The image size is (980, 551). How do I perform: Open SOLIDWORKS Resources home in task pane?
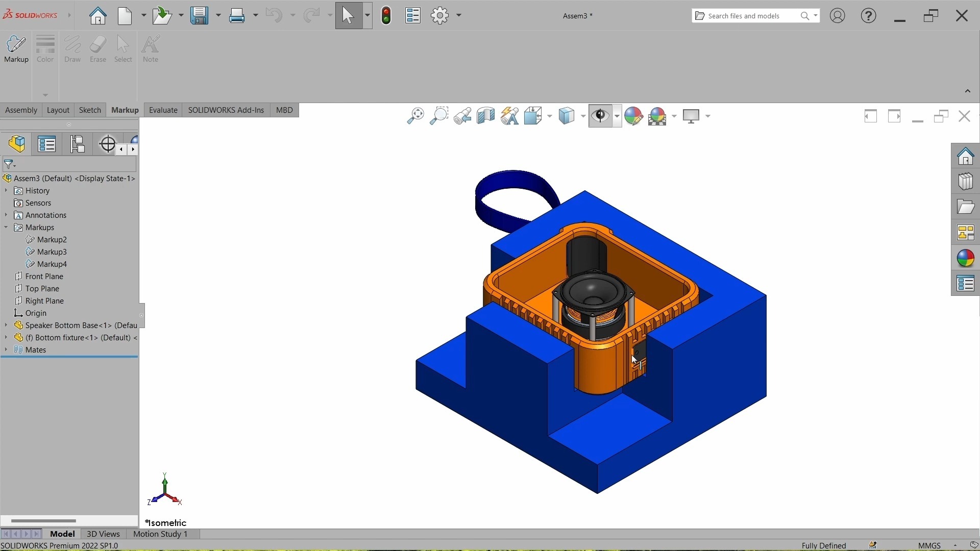pos(966,156)
